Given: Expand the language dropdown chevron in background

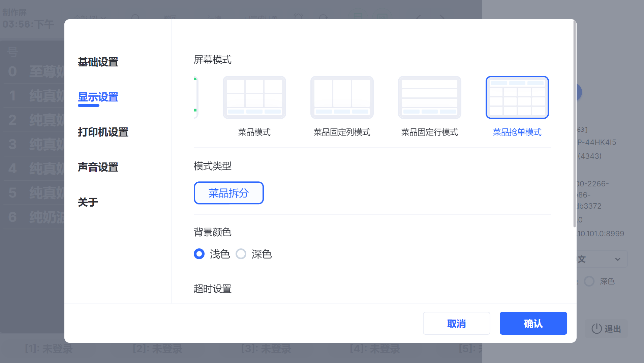Looking at the screenshot, I should click(x=618, y=259).
